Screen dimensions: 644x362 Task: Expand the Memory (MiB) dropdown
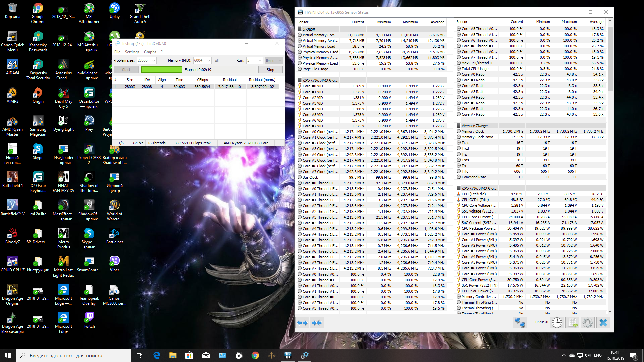click(x=209, y=61)
